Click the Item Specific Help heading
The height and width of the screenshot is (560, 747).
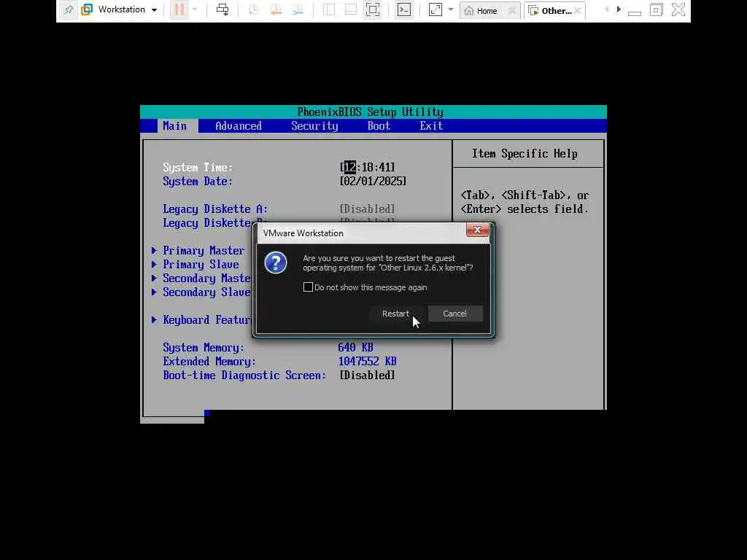coord(525,153)
